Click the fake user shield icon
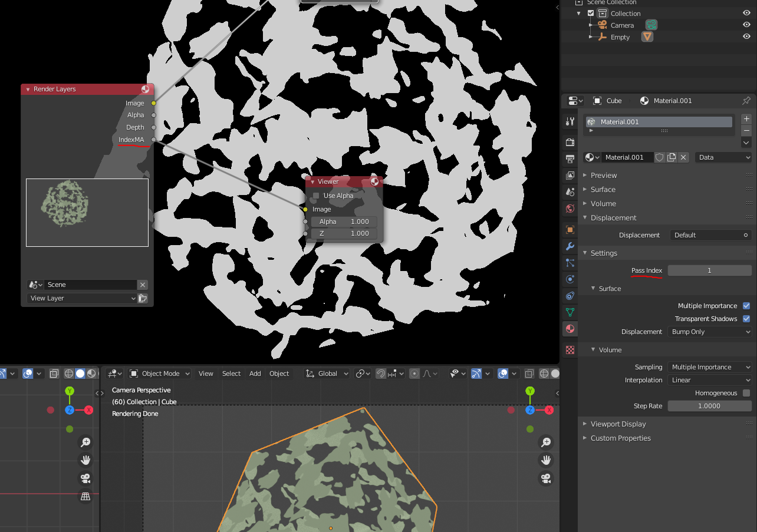This screenshot has width=757, height=532. pyautogui.click(x=660, y=157)
